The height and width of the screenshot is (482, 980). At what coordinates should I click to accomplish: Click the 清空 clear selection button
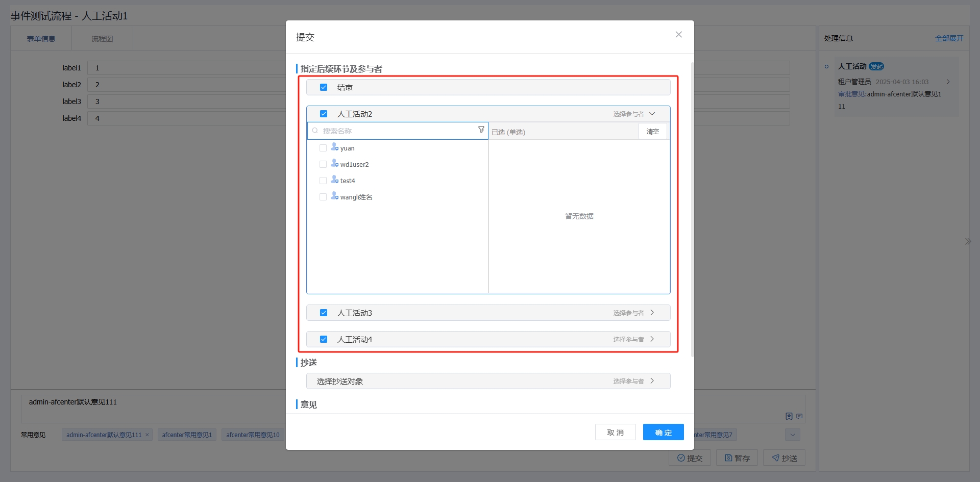[x=653, y=131]
